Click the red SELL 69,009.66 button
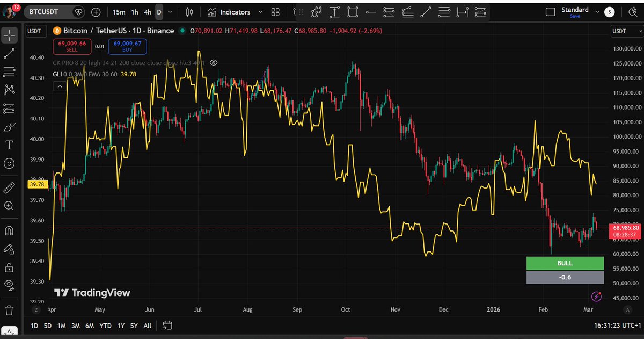644x339 pixels. click(72, 47)
